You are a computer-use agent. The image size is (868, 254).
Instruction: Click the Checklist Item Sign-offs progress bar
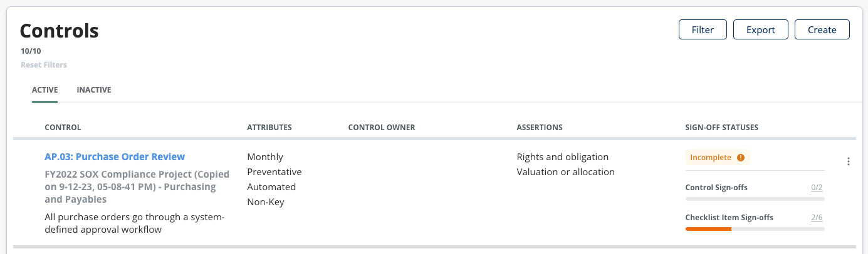pyautogui.click(x=755, y=229)
